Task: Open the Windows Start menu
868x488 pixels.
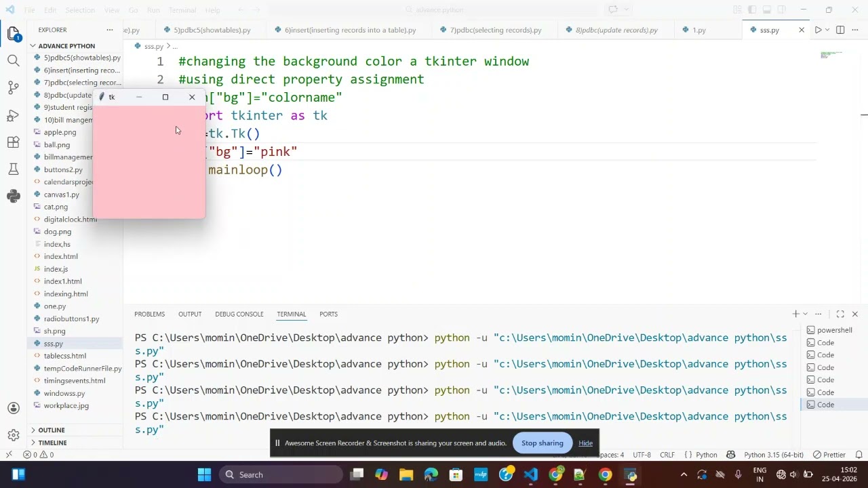Action: click(204, 474)
